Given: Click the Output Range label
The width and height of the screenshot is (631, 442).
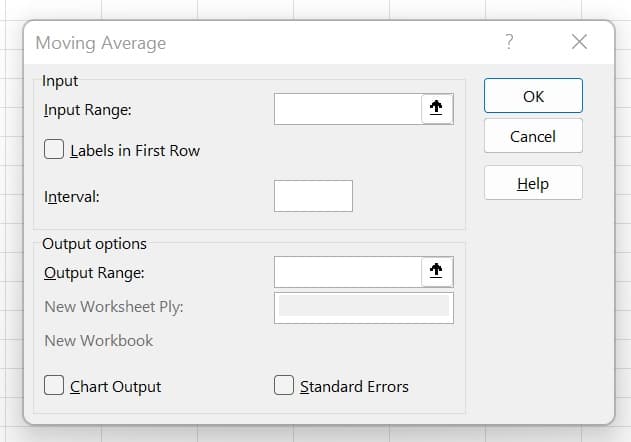Looking at the screenshot, I should [94, 272].
